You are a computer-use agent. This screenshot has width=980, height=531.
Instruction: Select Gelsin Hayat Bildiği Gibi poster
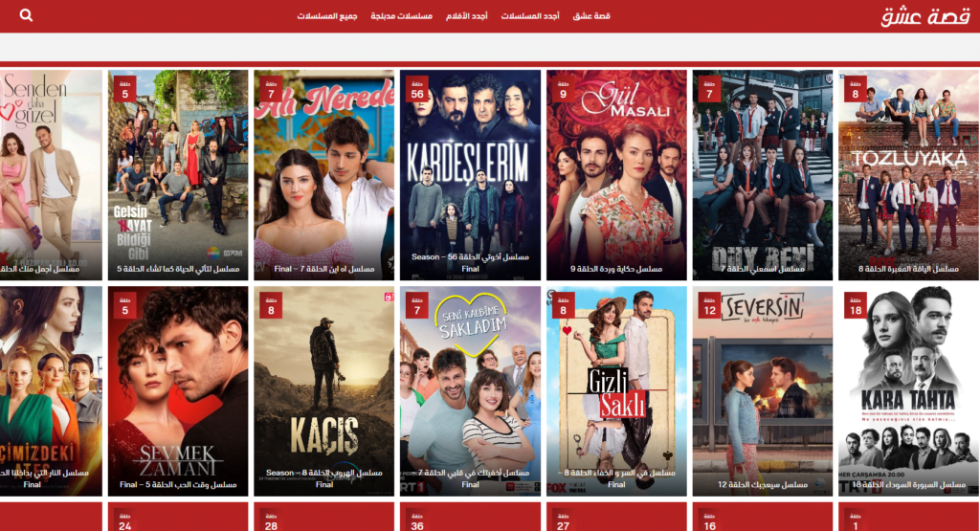[x=177, y=177]
